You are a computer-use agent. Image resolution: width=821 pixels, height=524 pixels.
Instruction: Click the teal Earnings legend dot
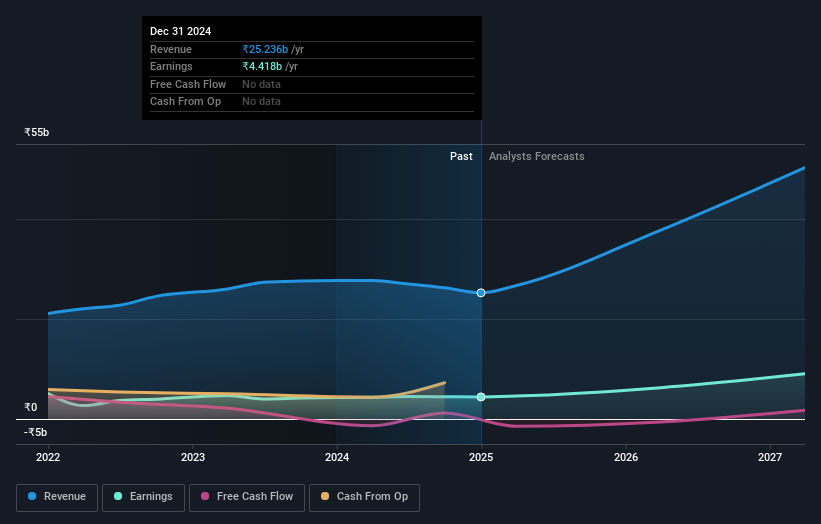pos(118,496)
